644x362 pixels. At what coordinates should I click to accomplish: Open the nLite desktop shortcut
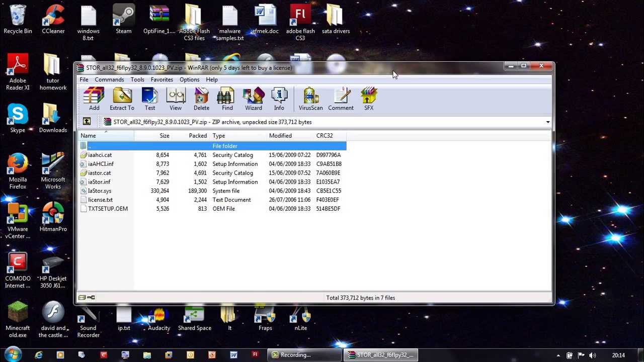(301, 319)
